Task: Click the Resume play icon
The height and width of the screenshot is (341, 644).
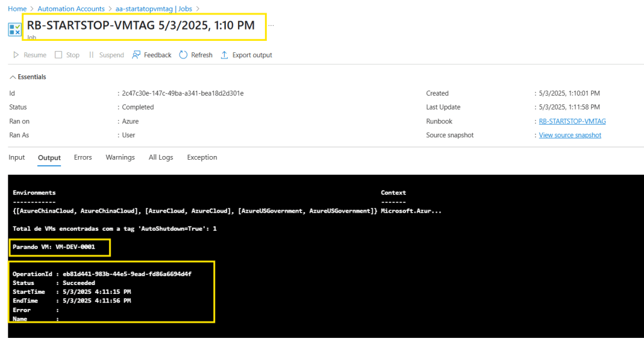Action: tap(16, 55)
